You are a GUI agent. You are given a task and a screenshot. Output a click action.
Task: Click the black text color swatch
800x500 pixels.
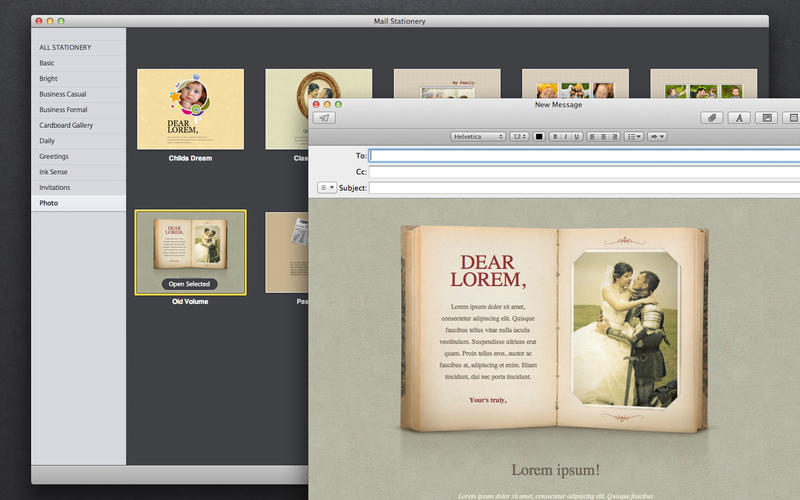[x=539, y=136]
